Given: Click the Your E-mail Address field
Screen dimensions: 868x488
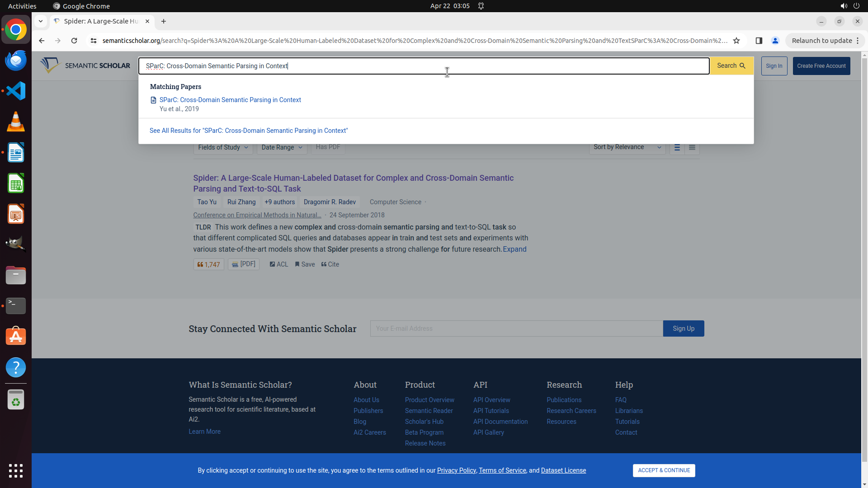Looking at the screenshot, I should pyautogui.click(x=516, y=328).
